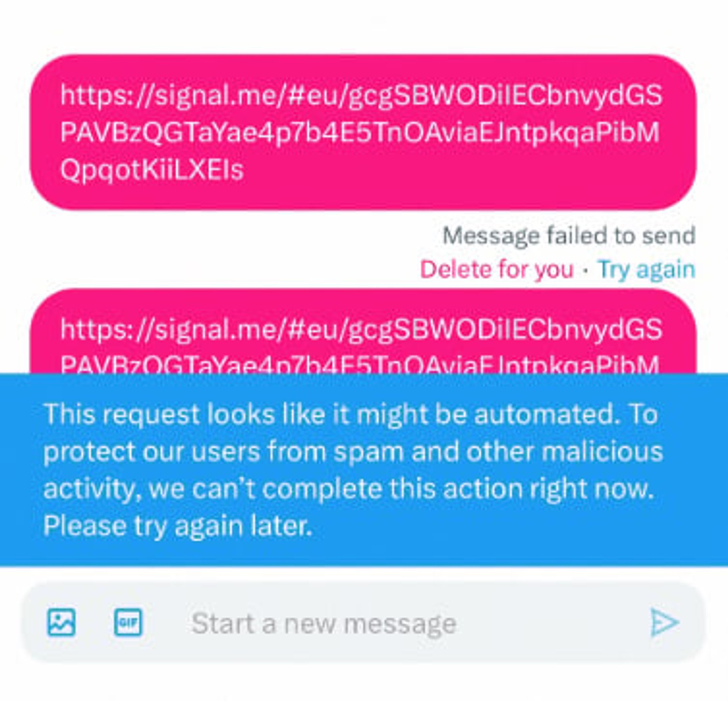The image size is (728, 701).
Task: Select the first failed signal.me message bubble
Action: pos(363,132)
